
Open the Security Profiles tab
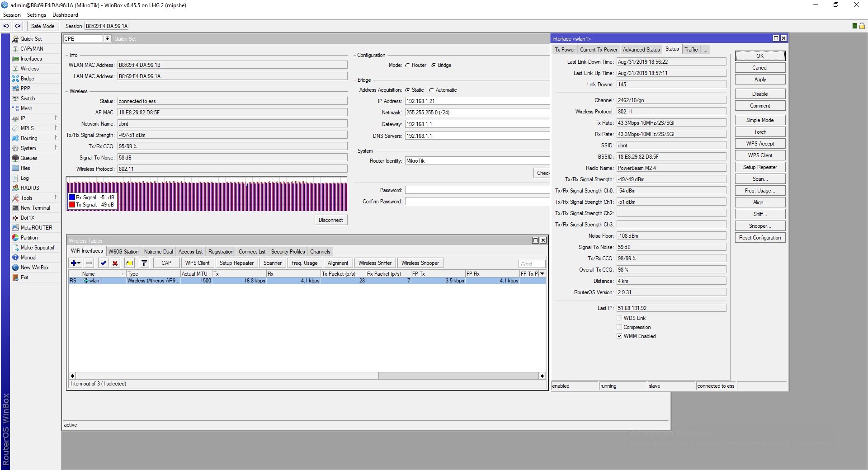coord(288,252)
